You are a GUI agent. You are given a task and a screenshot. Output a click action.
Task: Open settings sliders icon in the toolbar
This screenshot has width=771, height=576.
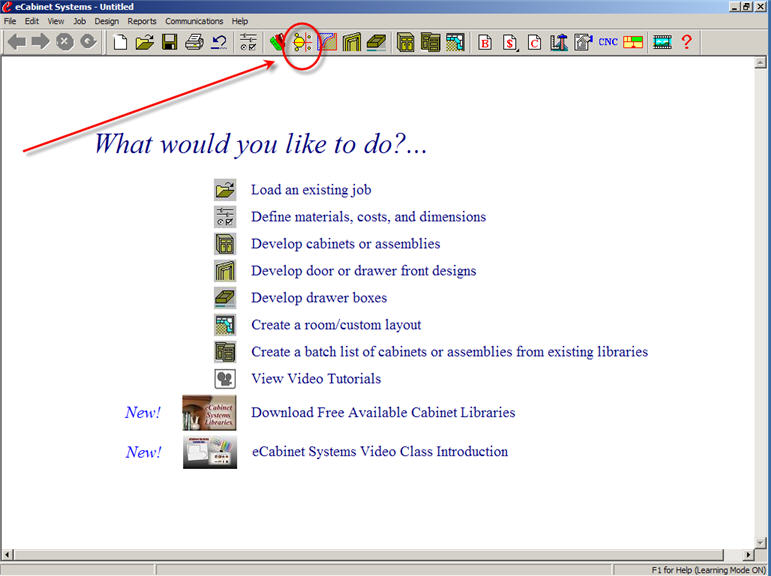click(248, 42)
